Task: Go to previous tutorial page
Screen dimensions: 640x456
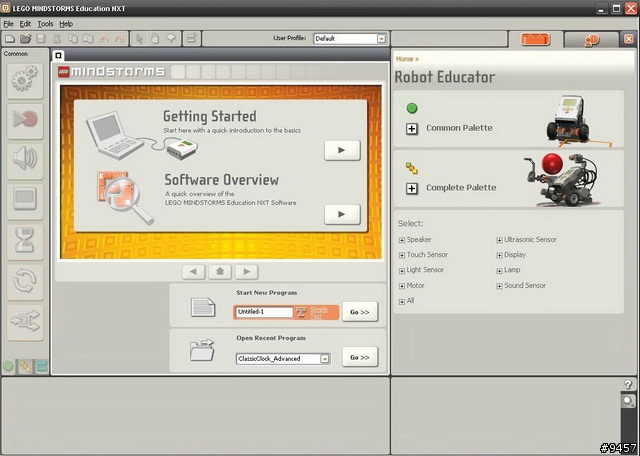Action: 193,271
